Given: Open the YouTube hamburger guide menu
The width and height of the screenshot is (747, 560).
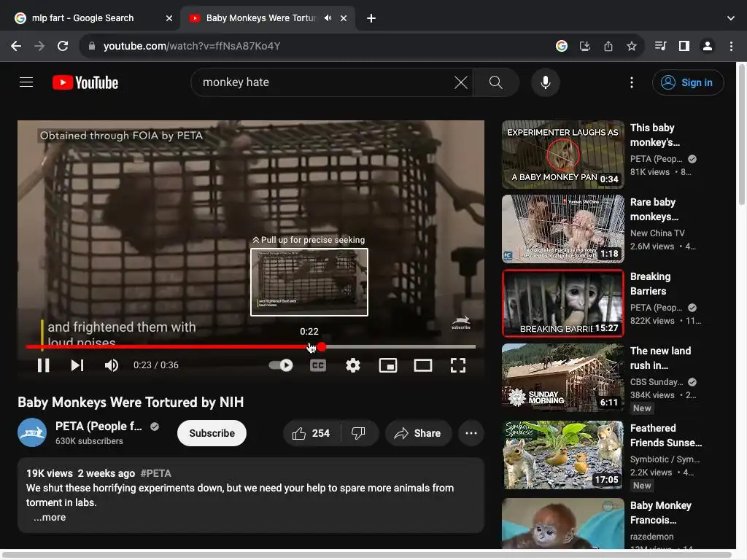Looking at the screenshot, I should (x=26, y=82).
